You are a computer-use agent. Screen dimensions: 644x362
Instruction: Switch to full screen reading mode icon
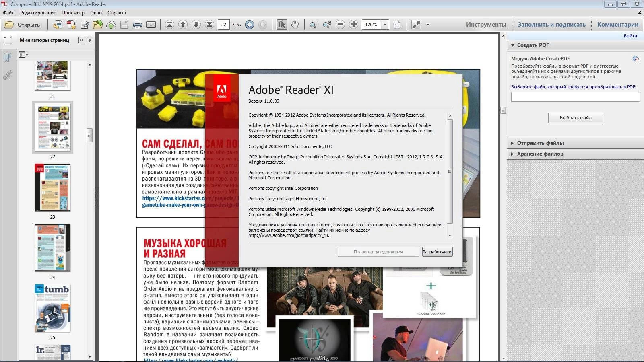pos(416,25)
